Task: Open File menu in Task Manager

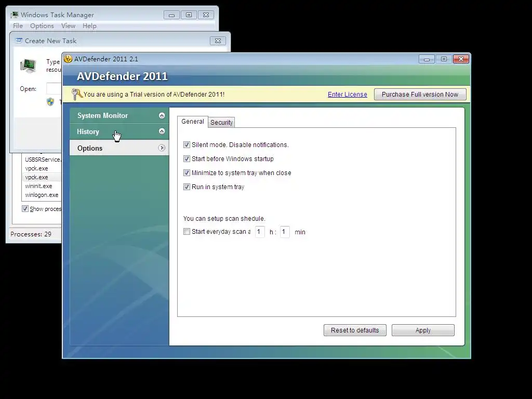Action: pos(18,26)
